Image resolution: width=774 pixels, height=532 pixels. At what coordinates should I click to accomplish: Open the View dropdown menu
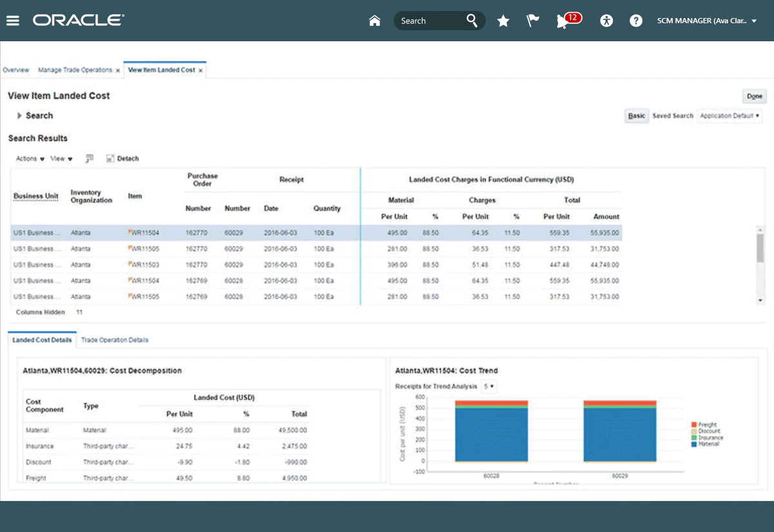point(61,158)
